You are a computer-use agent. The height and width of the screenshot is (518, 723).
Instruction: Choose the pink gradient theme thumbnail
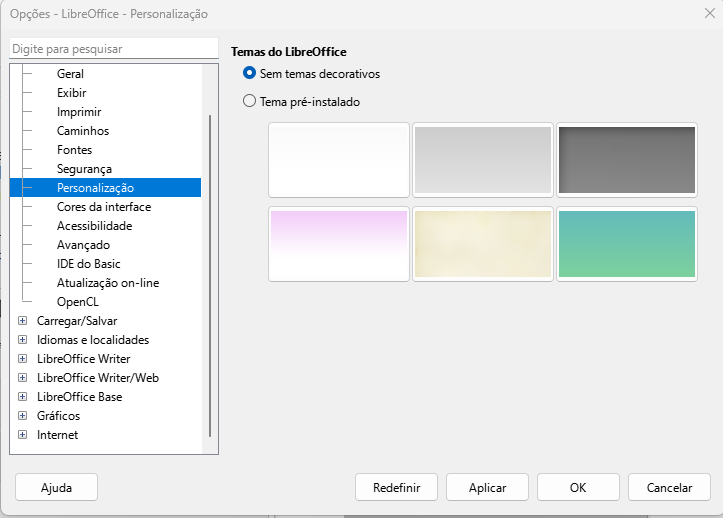[x=339, y=244]
